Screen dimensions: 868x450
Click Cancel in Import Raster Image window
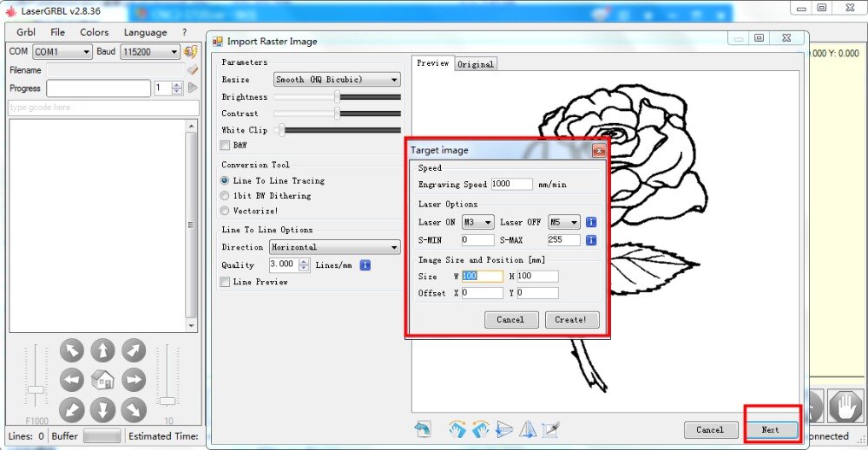(x=711, y=430)
